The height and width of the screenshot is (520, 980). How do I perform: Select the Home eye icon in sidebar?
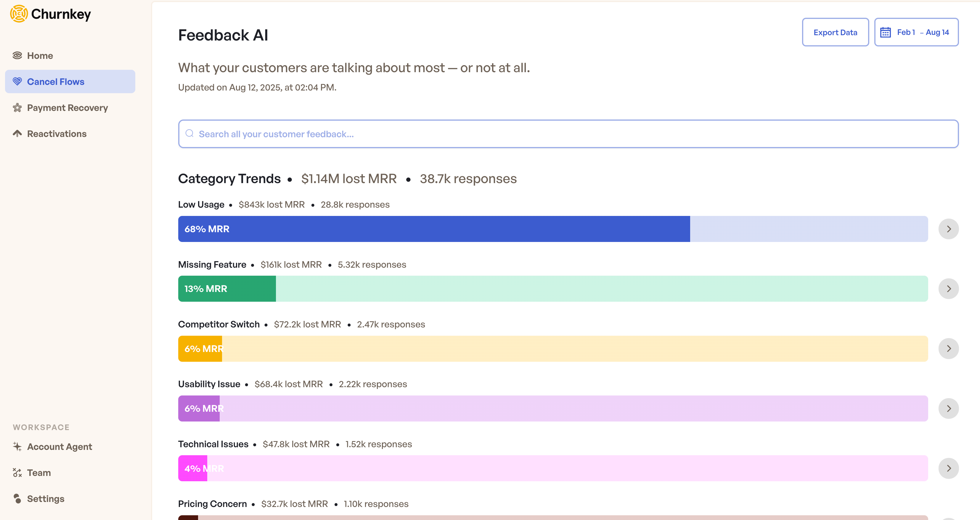click(x=17, y=55)
